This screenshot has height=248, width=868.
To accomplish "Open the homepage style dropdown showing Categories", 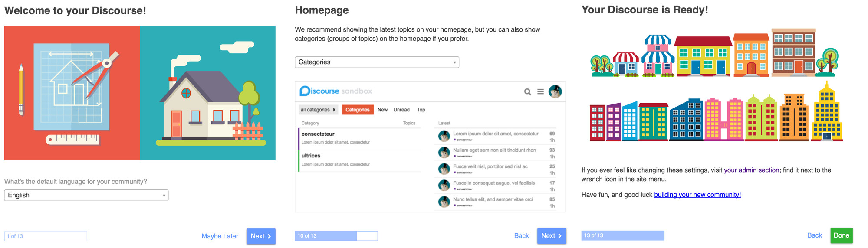I will tap(377, 62).
